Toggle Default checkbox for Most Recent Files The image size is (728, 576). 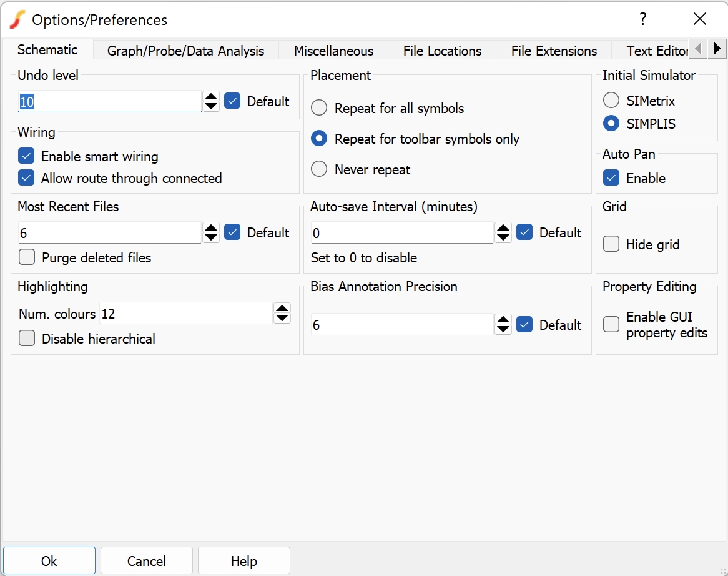pyautogui.click(x=232, y=232)
